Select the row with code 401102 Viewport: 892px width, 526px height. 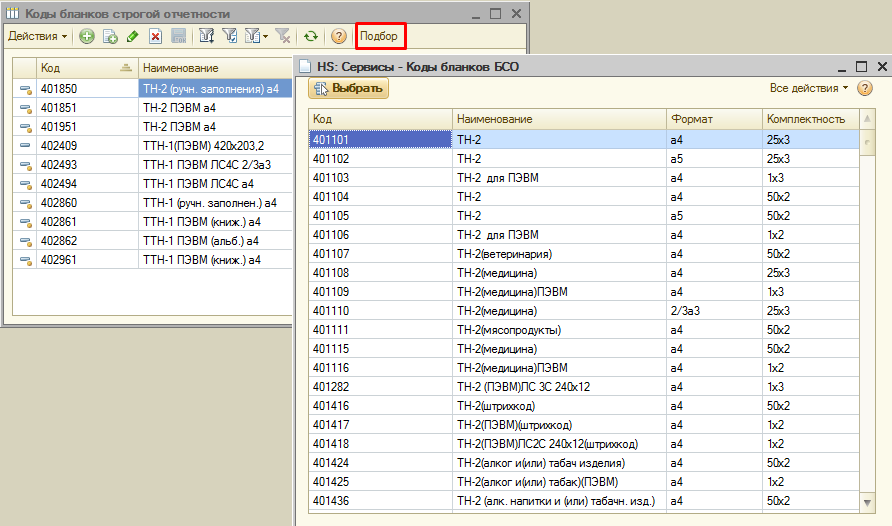(x=584, y=159)
